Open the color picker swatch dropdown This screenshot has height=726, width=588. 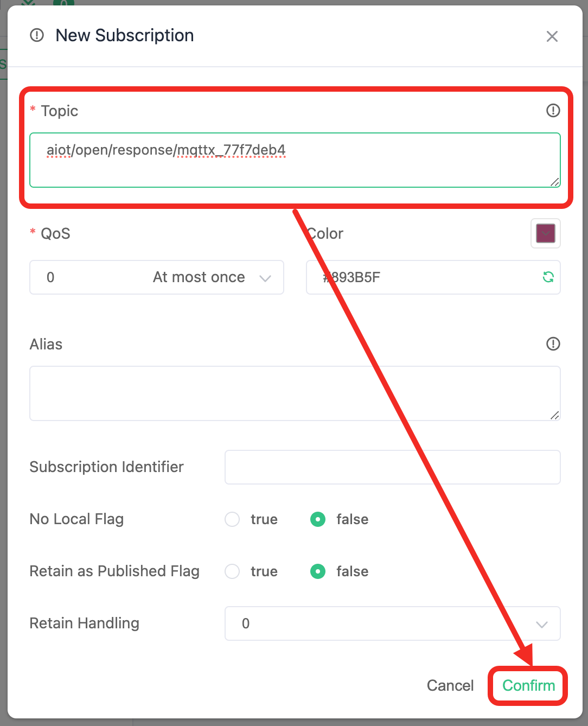coord(546,234)
